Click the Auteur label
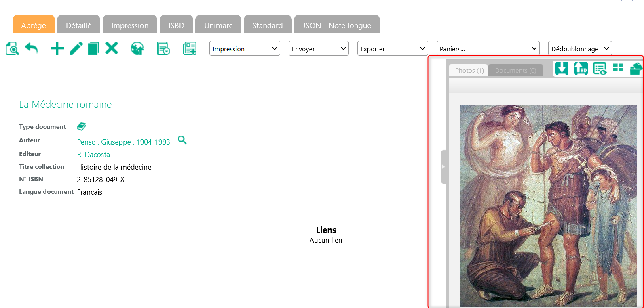The image size is (644, 308). click(30, 140)
